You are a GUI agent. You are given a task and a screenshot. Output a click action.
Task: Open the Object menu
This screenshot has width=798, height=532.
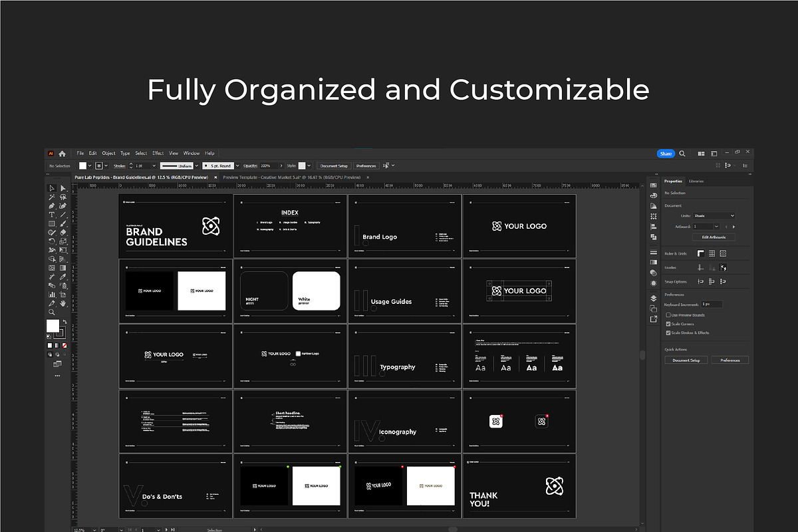pos(108,154)
